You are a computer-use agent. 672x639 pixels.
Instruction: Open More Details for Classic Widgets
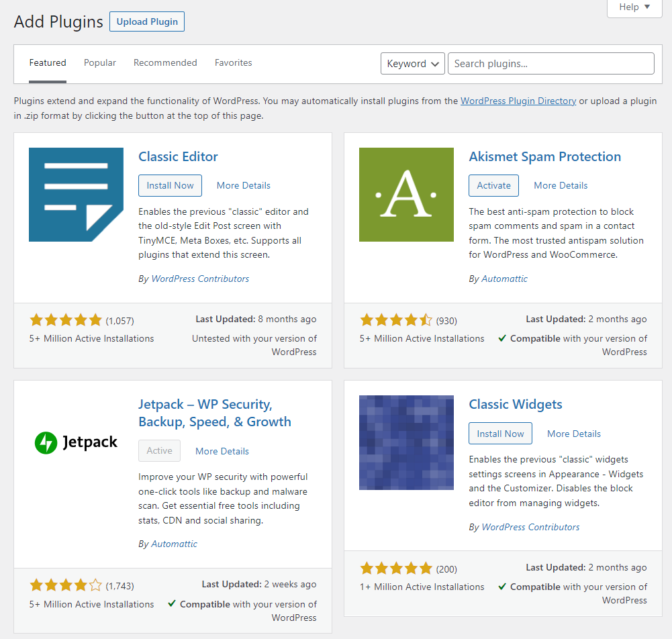pyautogui.click(x=574, y=434)
